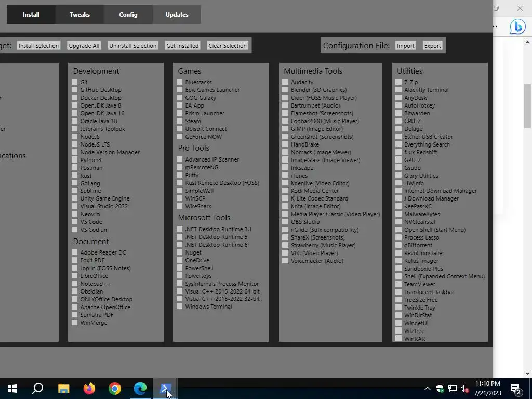Click the Edge window vertical scrollbar thumb
This screenshot has height=399, width=532.
[x=527, y=106]
